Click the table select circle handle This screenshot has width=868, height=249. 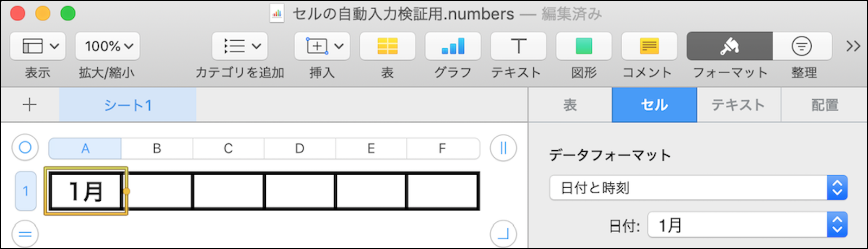(x=25, y=148)
